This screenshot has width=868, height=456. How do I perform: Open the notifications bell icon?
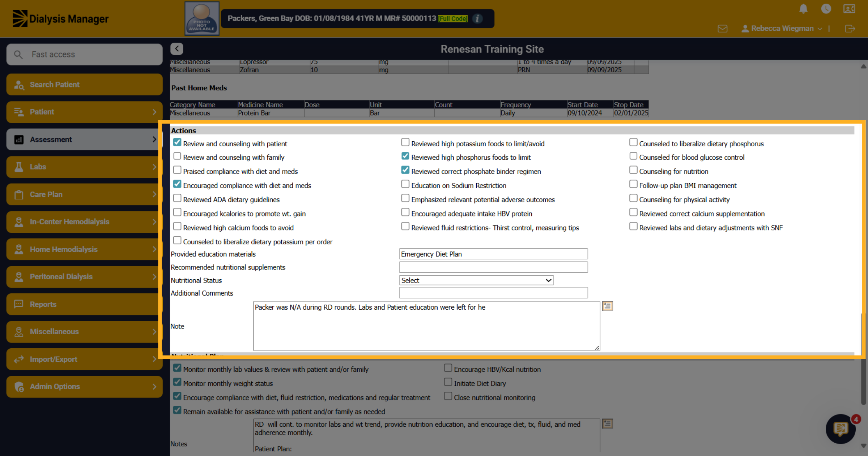pyautogui.click(x=803, y=9)
